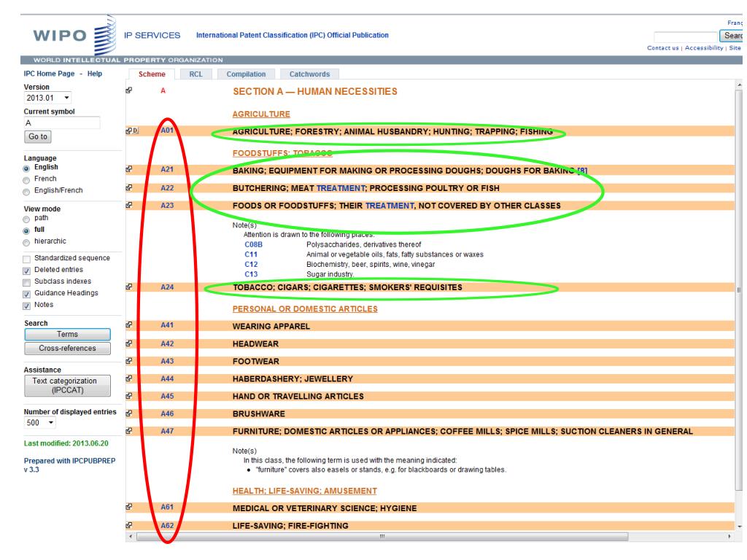
Task: Open class A23 symbol link
Action: (167, 205)
